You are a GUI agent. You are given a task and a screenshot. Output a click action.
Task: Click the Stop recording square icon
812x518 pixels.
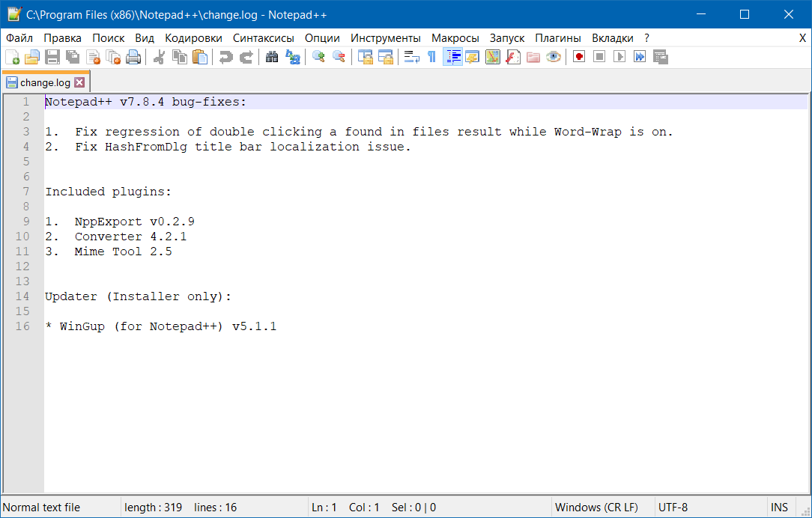coord(599,57)
